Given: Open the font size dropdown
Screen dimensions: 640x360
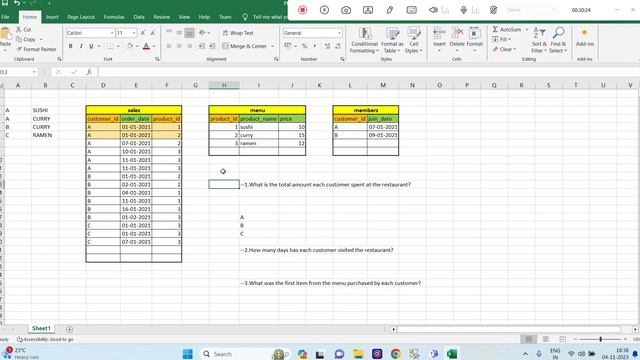Looking at the screenshot, I should click(133, 33).
